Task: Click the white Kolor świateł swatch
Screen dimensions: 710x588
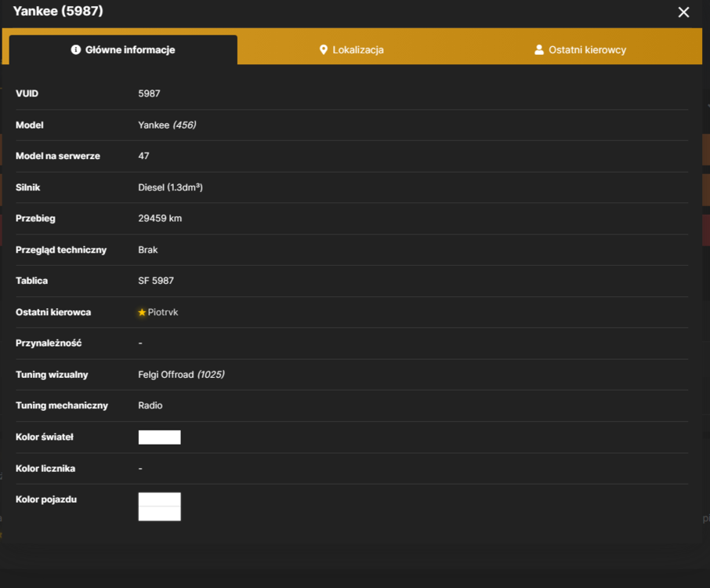Action: tap(159, 437)
